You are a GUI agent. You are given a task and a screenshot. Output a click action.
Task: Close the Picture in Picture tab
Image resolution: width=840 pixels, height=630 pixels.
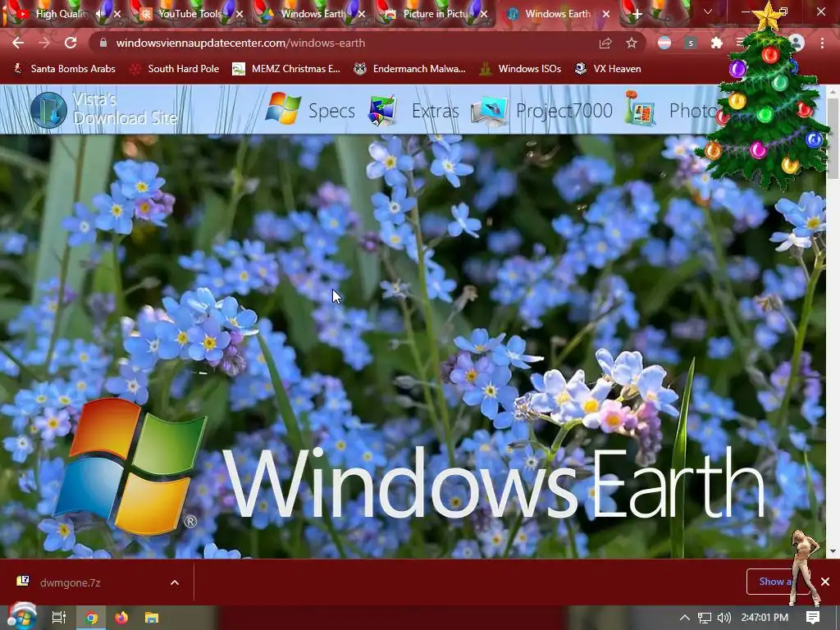tap(484, 15)
